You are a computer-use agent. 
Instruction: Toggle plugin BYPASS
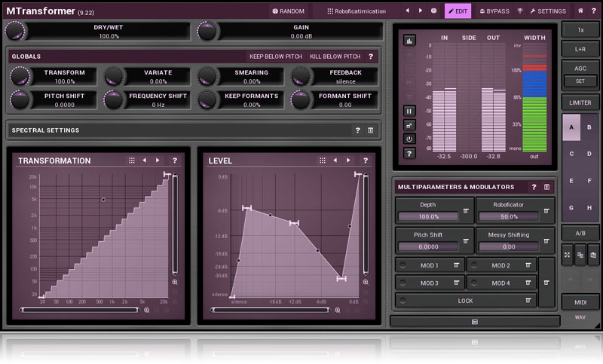(x=494, y=11)
